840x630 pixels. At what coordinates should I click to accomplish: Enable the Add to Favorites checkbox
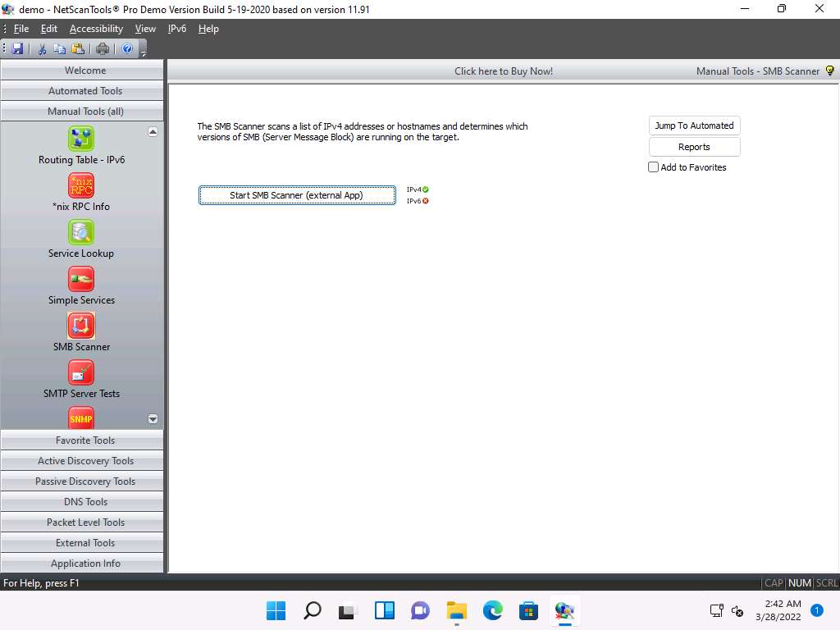654,167
